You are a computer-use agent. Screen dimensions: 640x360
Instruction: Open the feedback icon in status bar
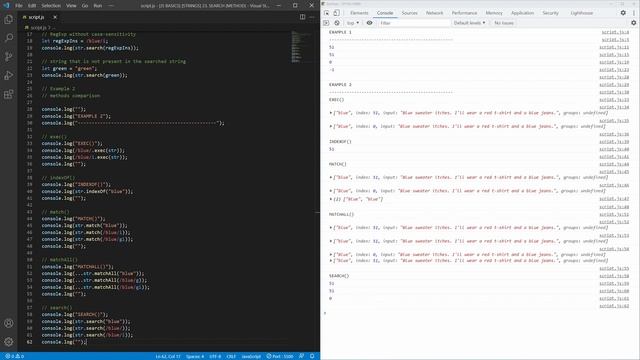(301, 356)
